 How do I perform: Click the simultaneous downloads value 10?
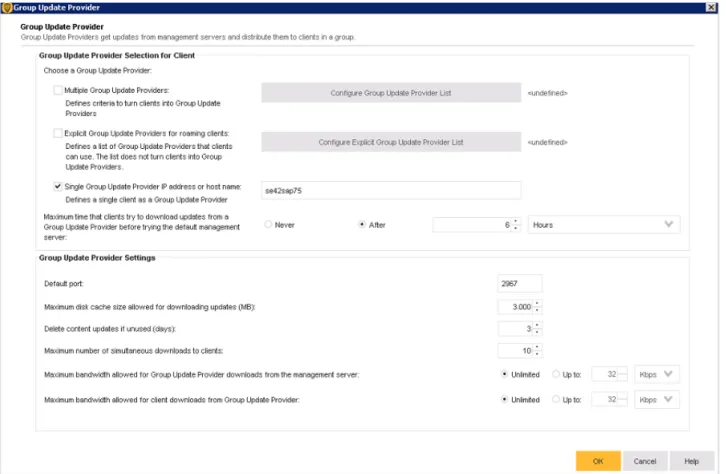[x=515, y=350]
